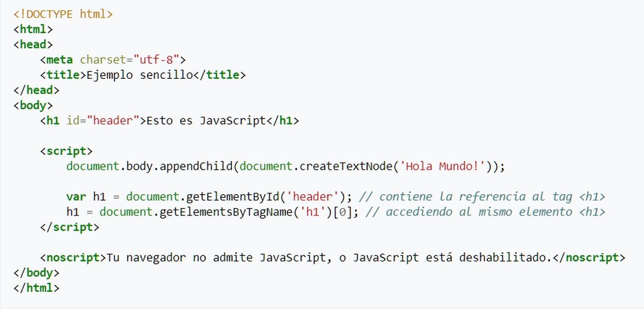Click the opening html tag
The image size is (644, 318).
[x=33, y=29]
